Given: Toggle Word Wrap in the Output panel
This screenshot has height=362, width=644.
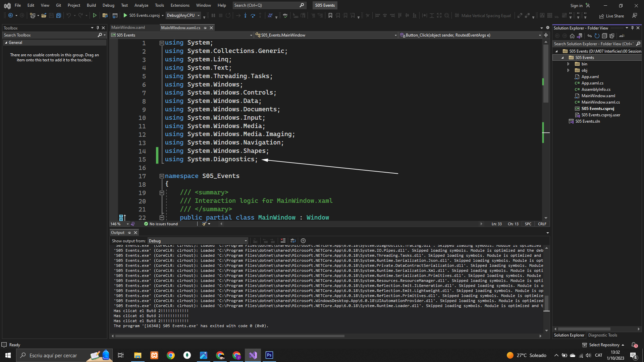Looking at the screenshot, I should (x=293, y=241).
